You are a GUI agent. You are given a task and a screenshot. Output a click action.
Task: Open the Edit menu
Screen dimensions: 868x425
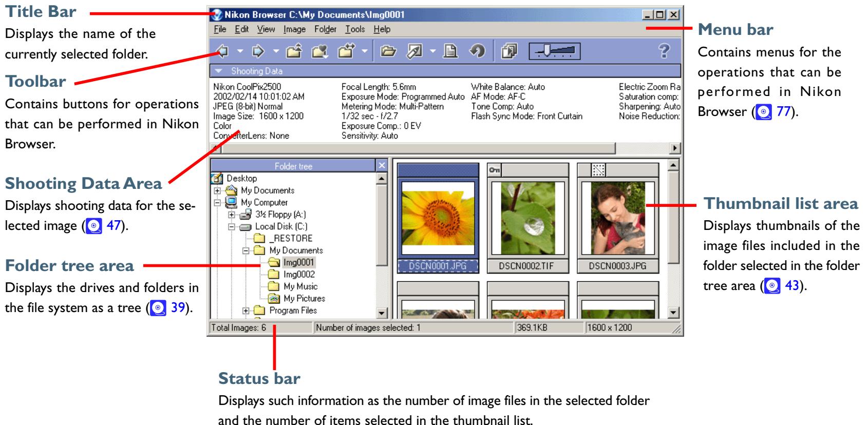coord(242,29)
